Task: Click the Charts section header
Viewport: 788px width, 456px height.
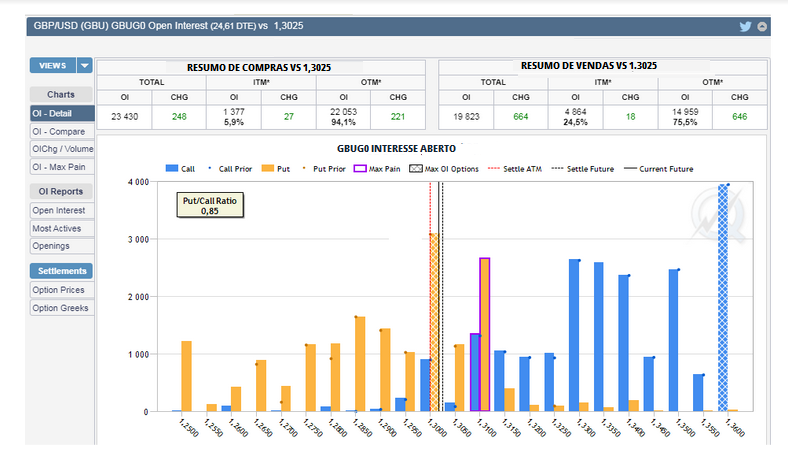Action: click(61, 95)
